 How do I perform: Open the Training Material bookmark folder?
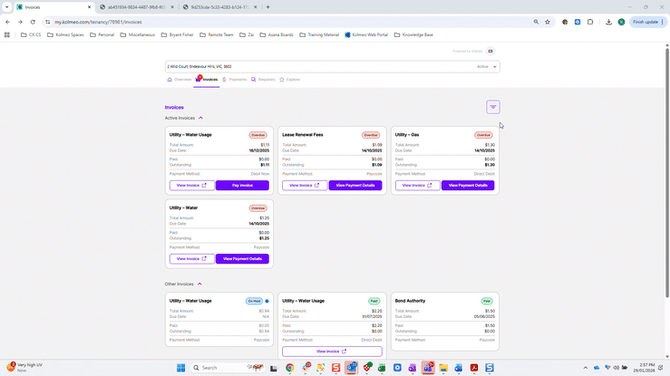pyautogui.click(x=319, y=35)
